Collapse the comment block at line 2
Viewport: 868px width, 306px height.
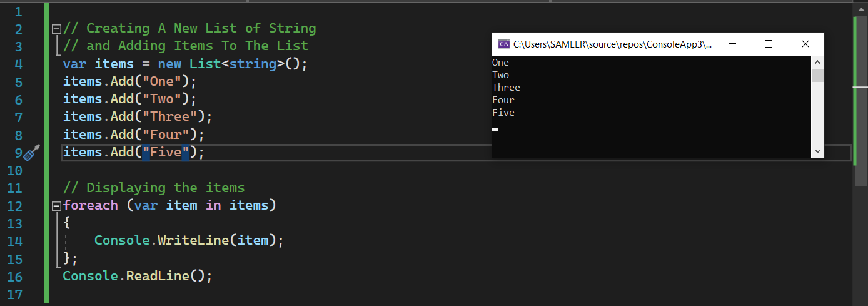click(x=56, y=28)
